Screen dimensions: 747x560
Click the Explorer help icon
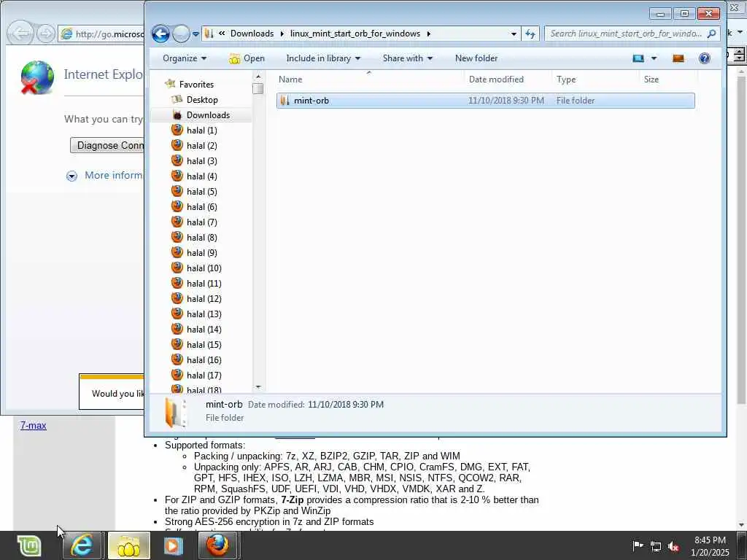[704, 58]
